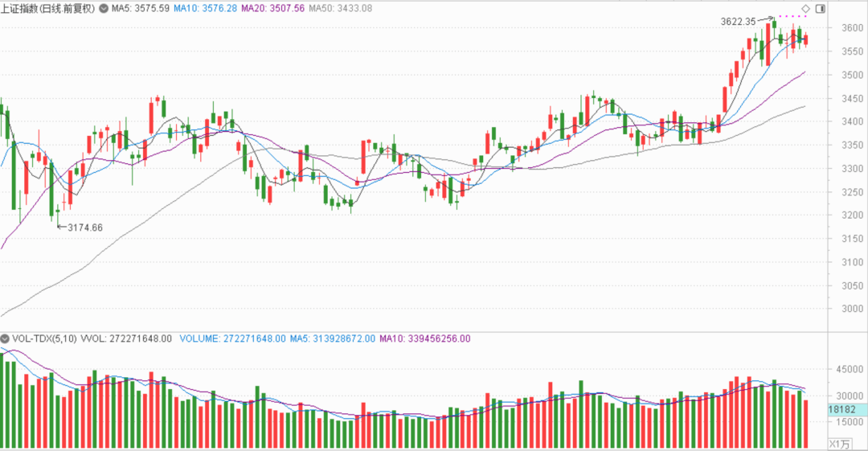Click the 3622.35 high price label
This screenshot has width=868, height=451.
(x=738, y=22)
